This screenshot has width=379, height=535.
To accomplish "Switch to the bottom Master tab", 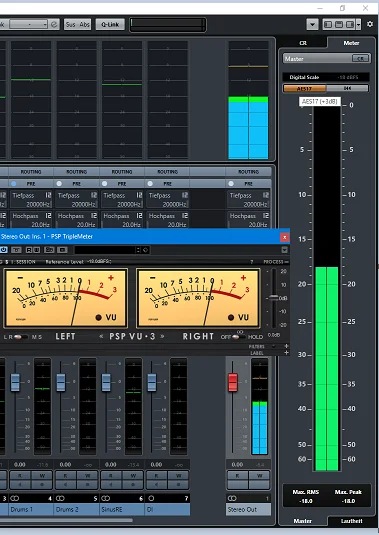I will pos(302,521).
